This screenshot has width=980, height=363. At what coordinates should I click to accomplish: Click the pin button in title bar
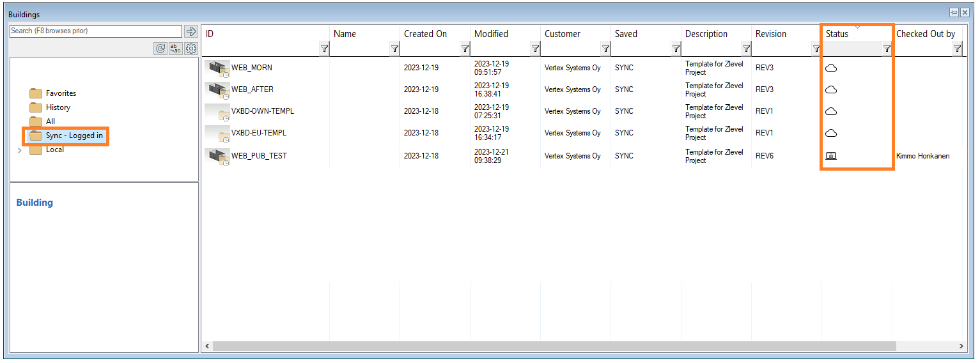coord(953,12)
